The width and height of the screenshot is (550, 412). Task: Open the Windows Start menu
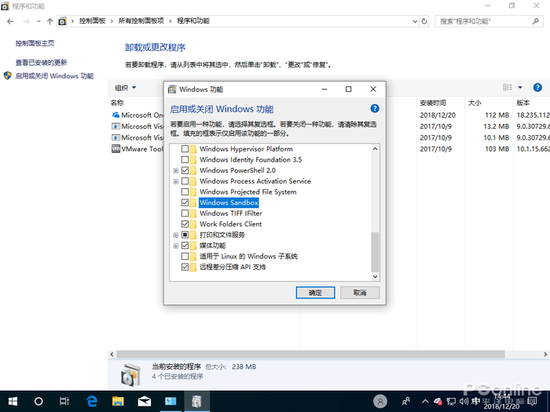13,401
